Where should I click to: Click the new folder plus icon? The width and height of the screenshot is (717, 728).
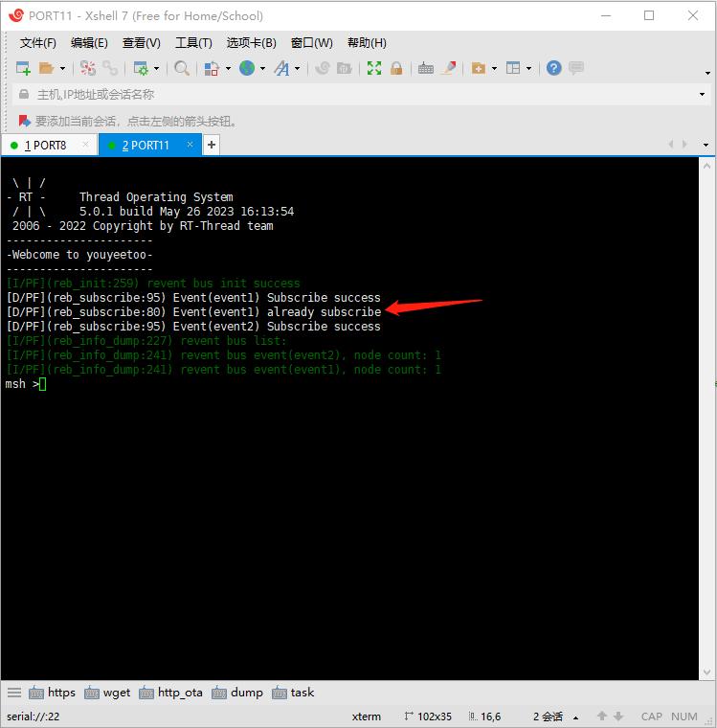point(479,69)
